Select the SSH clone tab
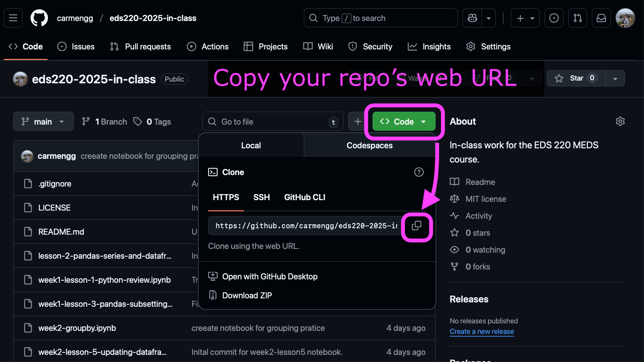This screenshot has width=644, height=362. pyautogui.click(x=262, y=197)
